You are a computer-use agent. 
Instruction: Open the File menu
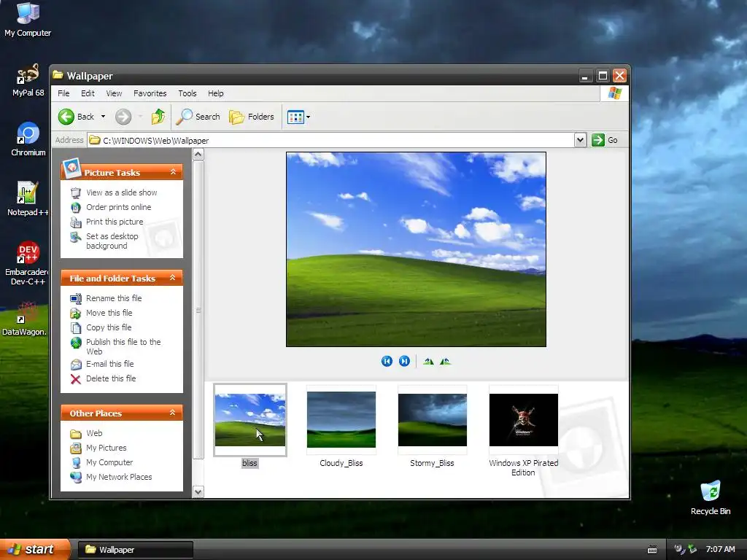pos(63,93)
